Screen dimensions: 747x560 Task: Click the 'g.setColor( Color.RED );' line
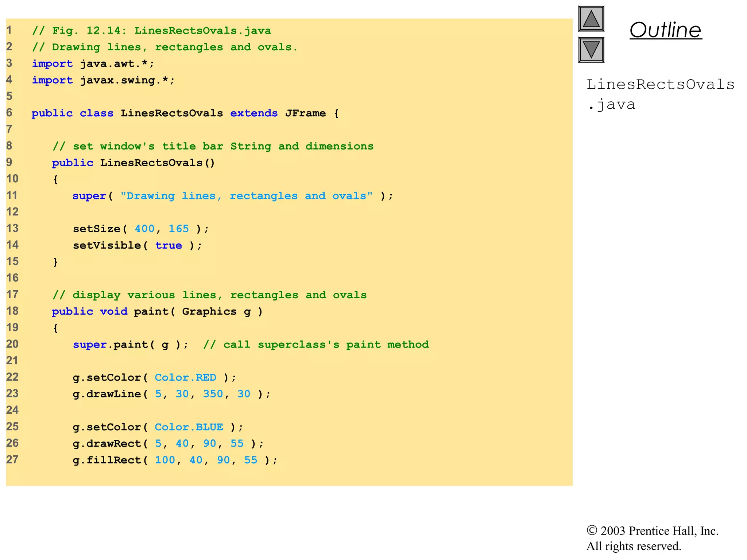155,377
